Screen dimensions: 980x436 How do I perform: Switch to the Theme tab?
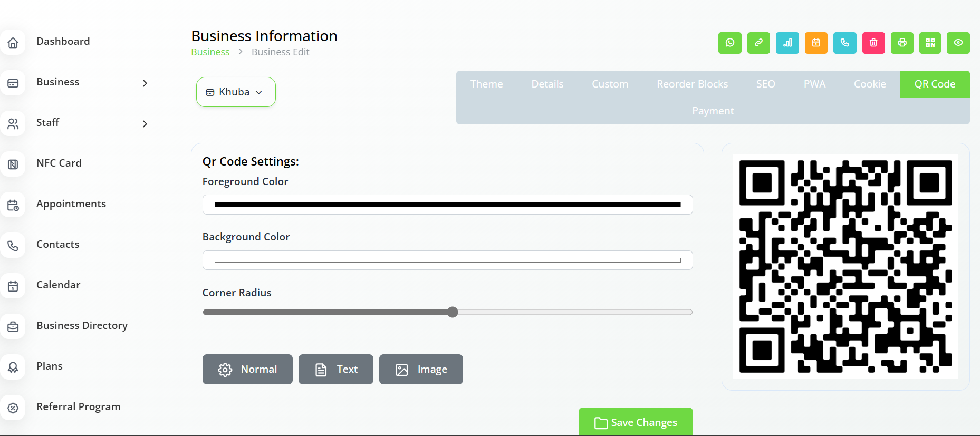pos(486,84)
